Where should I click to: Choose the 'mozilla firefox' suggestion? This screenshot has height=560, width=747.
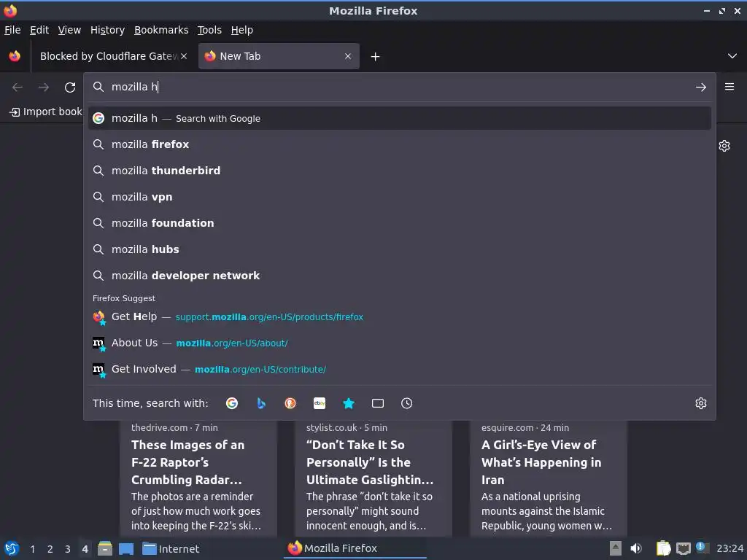tap(400, 144)
